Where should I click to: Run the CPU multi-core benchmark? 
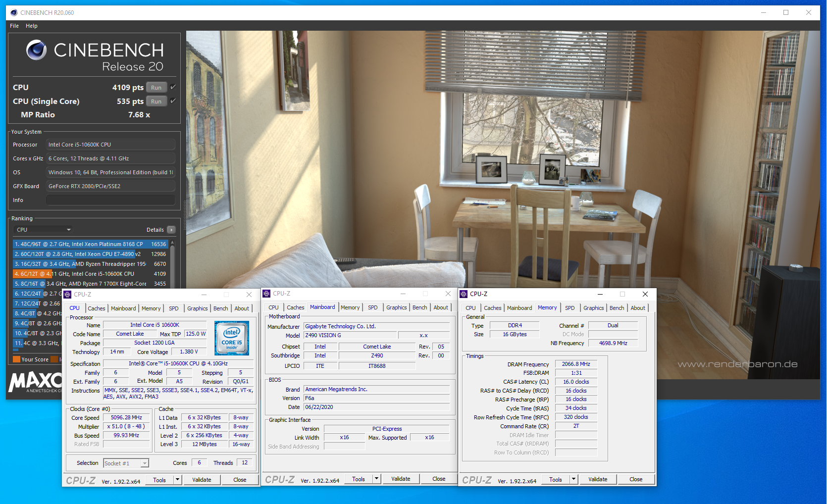click(x=156, y=88)
